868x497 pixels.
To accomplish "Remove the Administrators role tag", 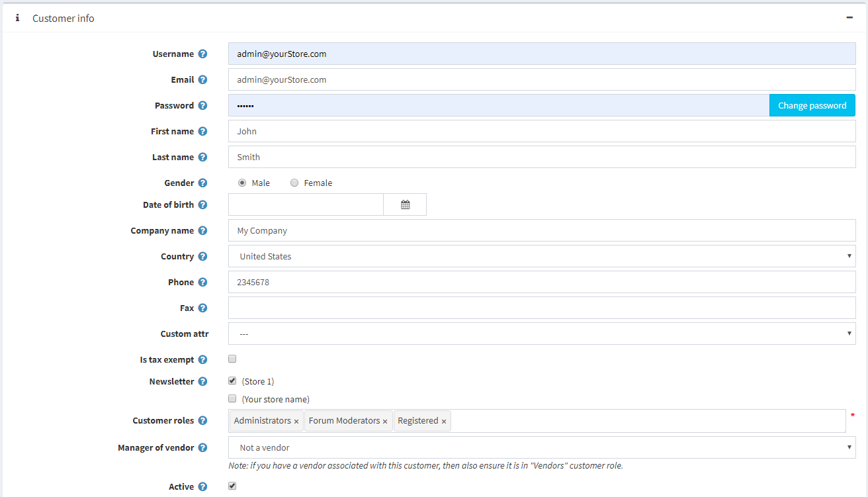I will 296,422.
